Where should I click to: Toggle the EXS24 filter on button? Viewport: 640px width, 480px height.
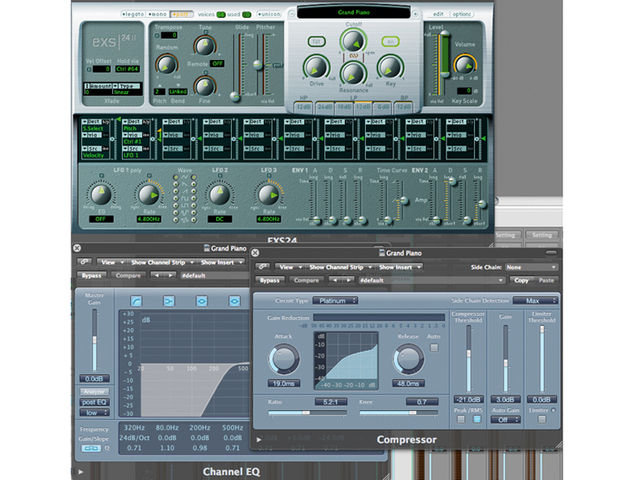click(390, 41)
